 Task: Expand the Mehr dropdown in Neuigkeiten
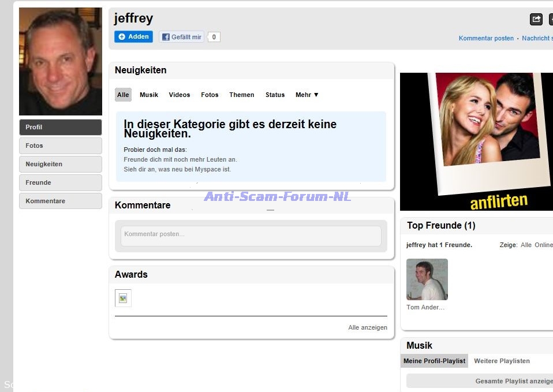tap(307, 95)
